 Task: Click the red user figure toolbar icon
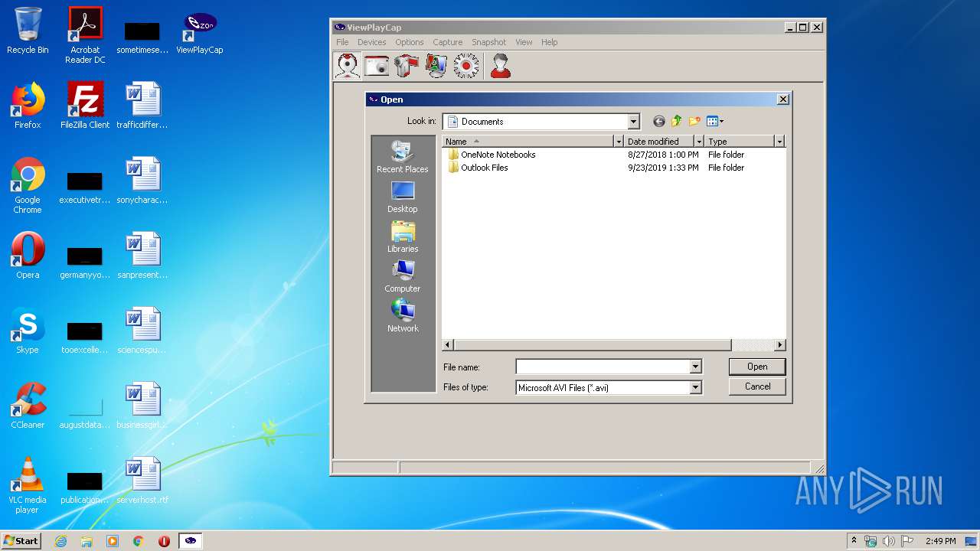501,66
